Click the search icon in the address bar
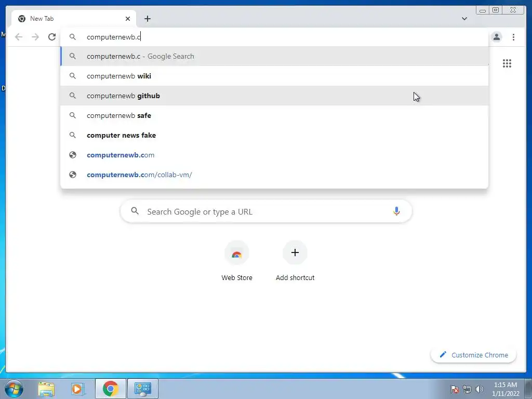This screenshot has width=532, height=399. point(73,37)
